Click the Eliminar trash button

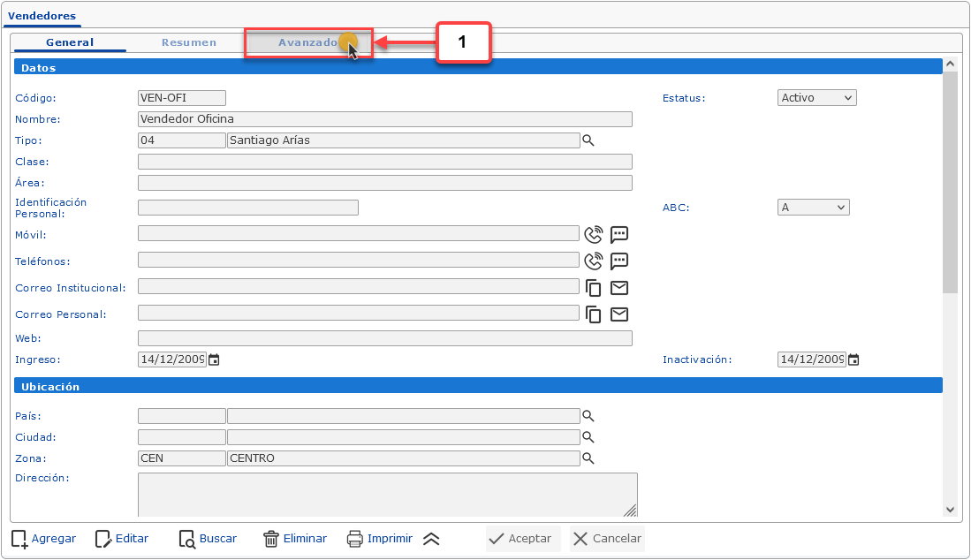click(x=295, y=539)
